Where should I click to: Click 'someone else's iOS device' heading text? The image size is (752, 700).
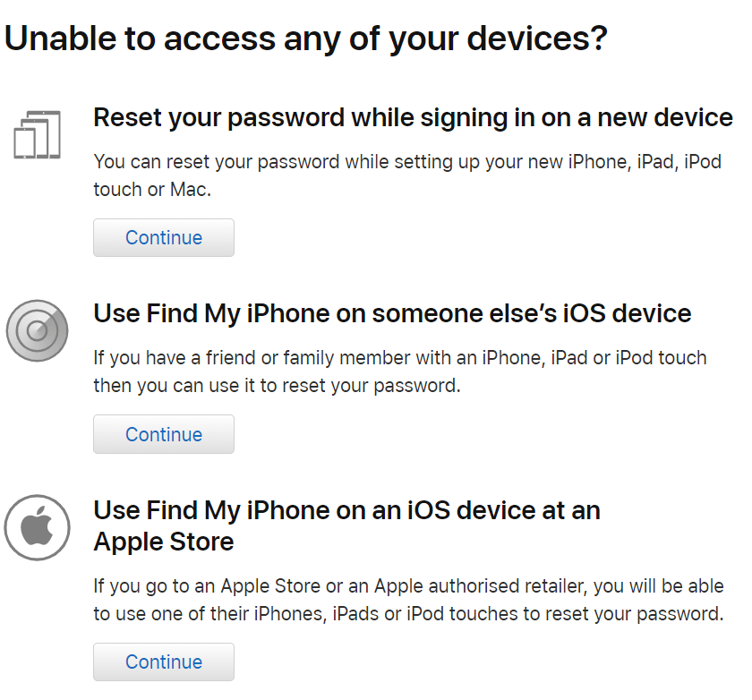coord(531,313)
